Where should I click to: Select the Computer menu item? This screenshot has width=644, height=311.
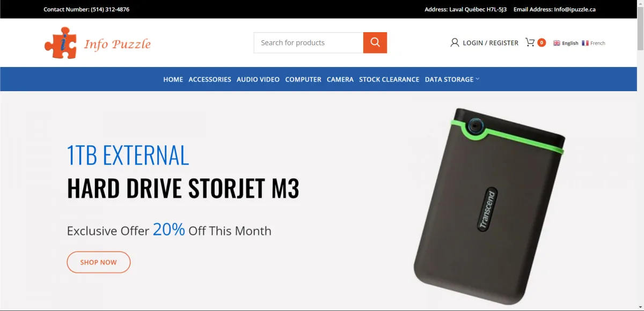coord(303,79)
